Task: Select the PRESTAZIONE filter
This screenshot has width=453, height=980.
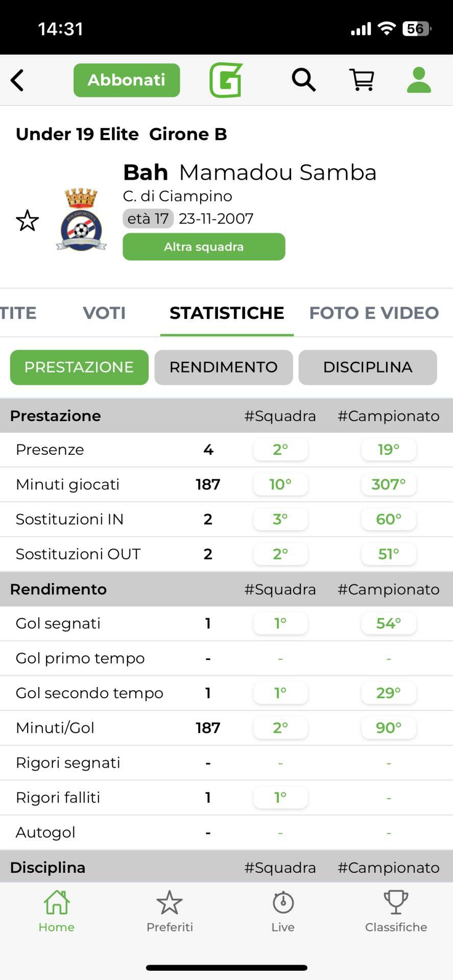Action: 79,367
